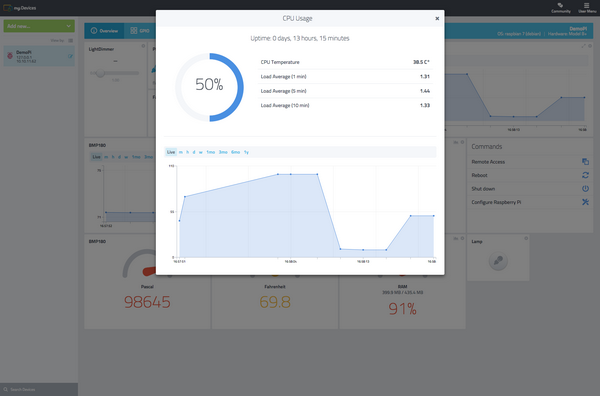600x396 pixels.
Task: Click the Shut down power icon
Action: (x=585, y=188)
